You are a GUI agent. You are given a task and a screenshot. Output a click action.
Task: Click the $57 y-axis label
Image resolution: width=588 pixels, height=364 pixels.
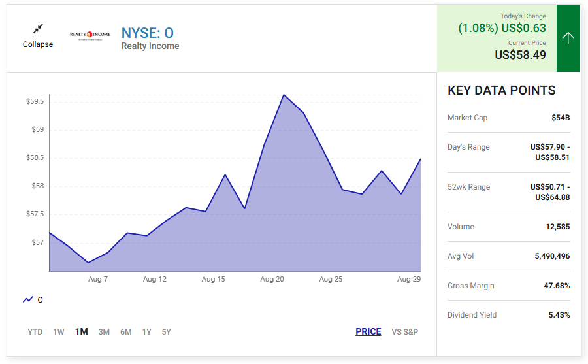37,242
